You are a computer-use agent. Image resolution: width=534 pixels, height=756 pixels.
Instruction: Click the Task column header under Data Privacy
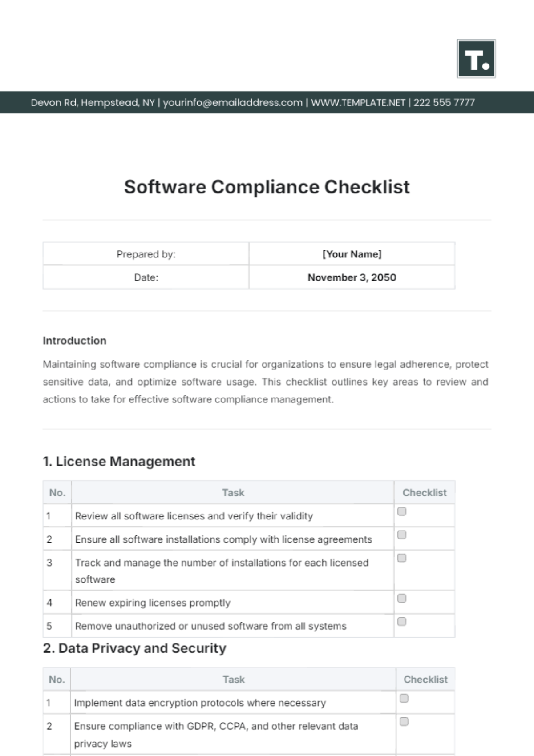click(234, 679)
